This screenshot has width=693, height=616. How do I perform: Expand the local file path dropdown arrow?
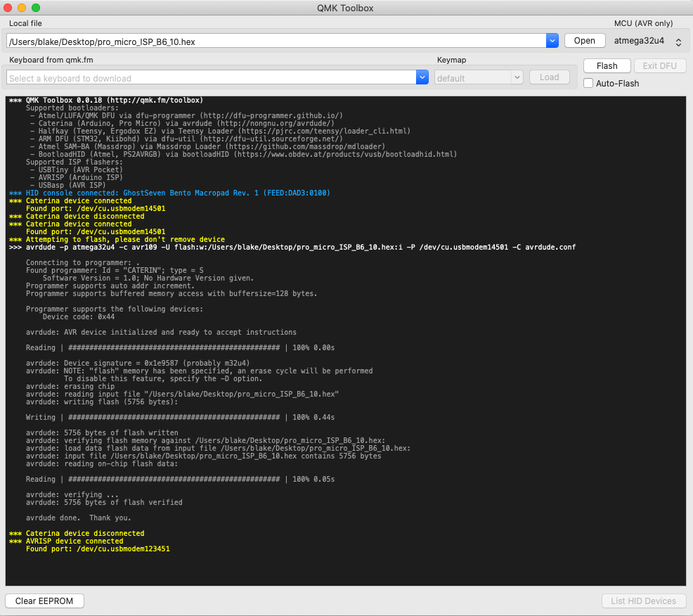[552, 41]
